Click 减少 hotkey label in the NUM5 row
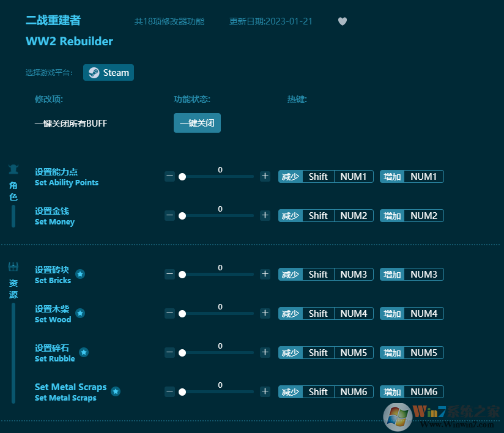 click(291, 353)
